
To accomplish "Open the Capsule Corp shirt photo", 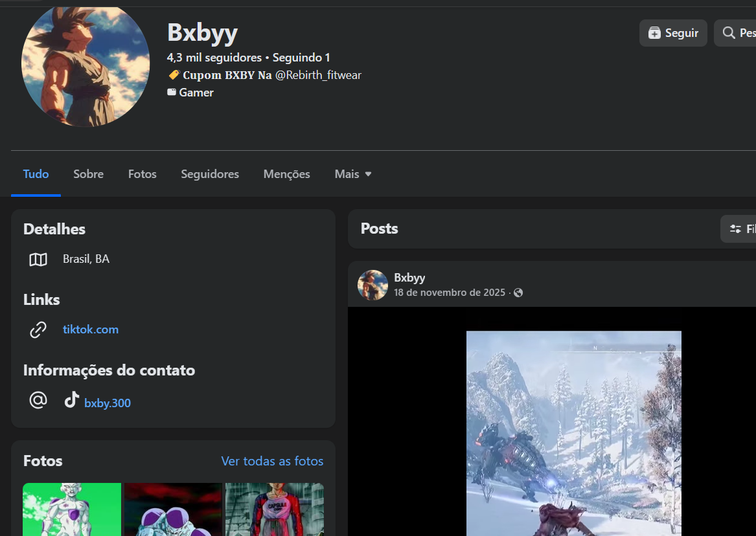I will (274, 509).
